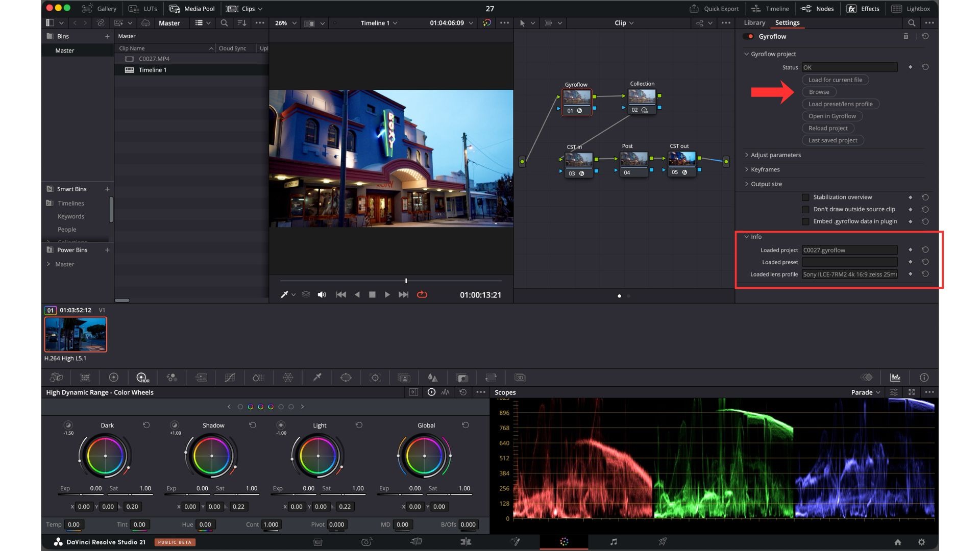Adjust the Global color wheel center

[x=424, y=456]
